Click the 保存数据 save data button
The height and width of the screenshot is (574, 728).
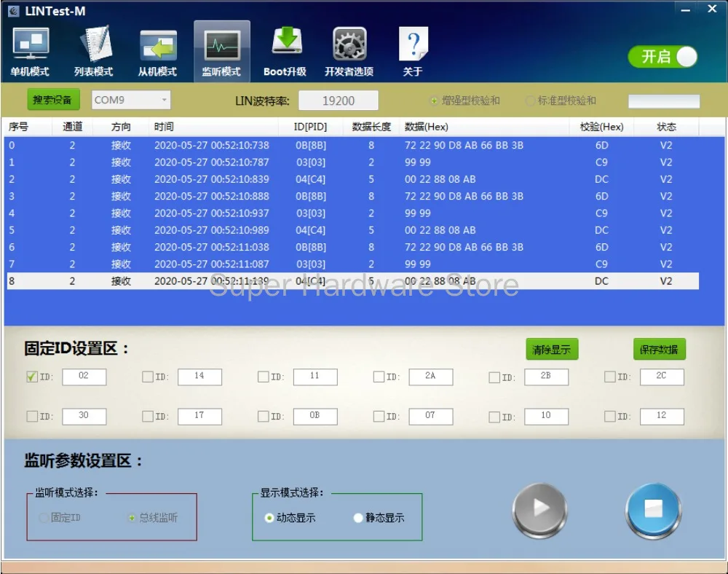(x=659, y=350)
